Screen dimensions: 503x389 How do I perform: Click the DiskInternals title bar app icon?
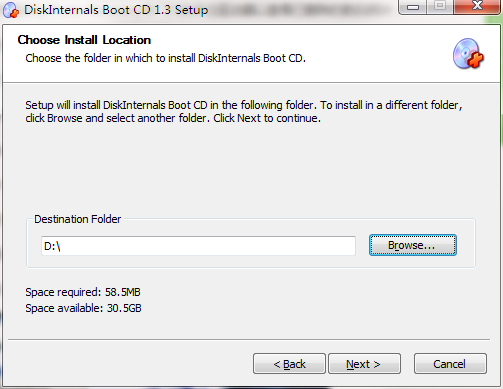[x=11, y=10]
